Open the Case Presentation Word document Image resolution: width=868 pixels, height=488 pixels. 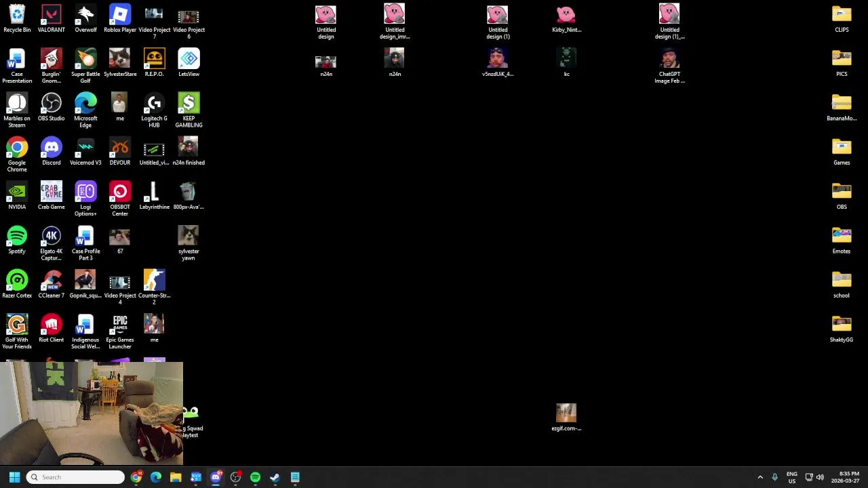(x=17, y=66)
